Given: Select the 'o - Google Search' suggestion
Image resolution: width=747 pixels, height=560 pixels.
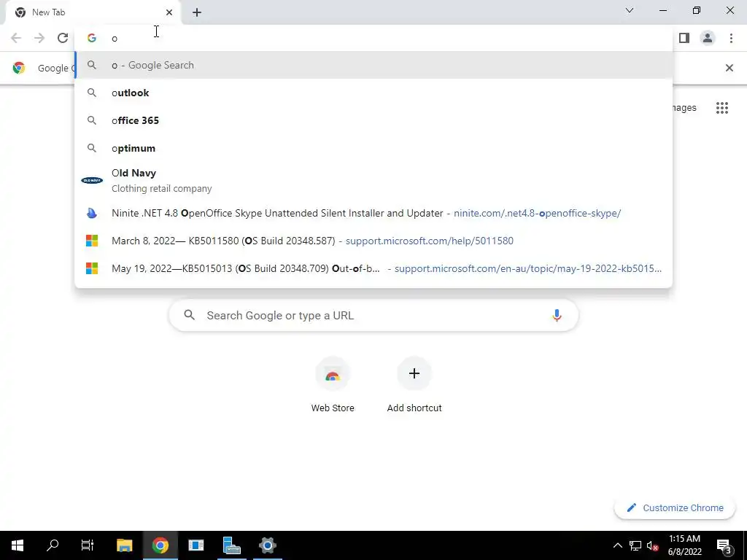Looking at the screenshot, I should (x=373, y=65).
